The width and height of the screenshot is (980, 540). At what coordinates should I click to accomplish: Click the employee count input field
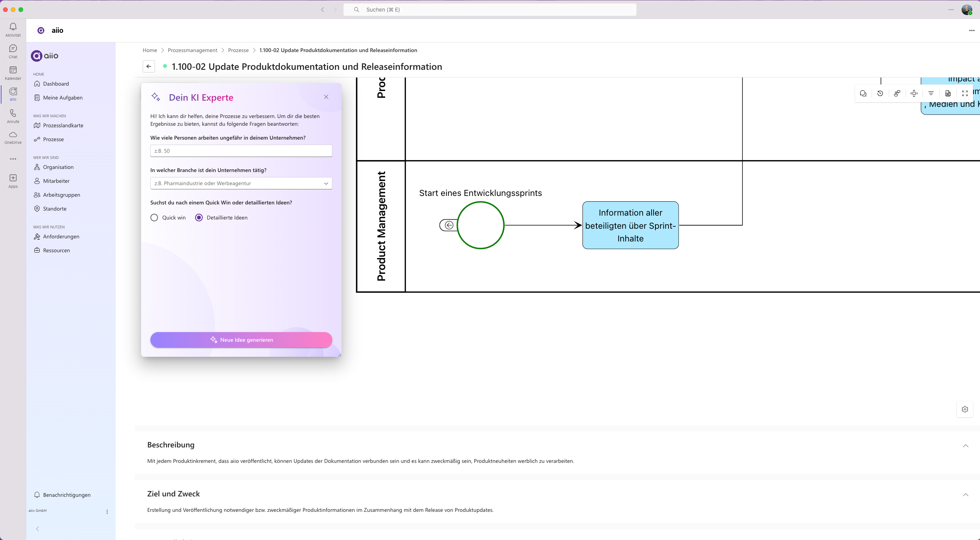(241, 151)
